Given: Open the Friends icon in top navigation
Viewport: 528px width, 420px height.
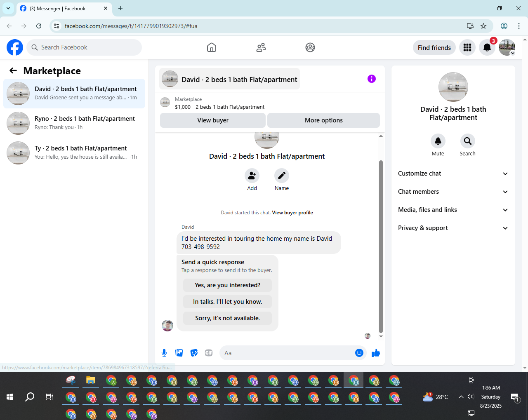Looking at the screenshot, I should (261, 47).
